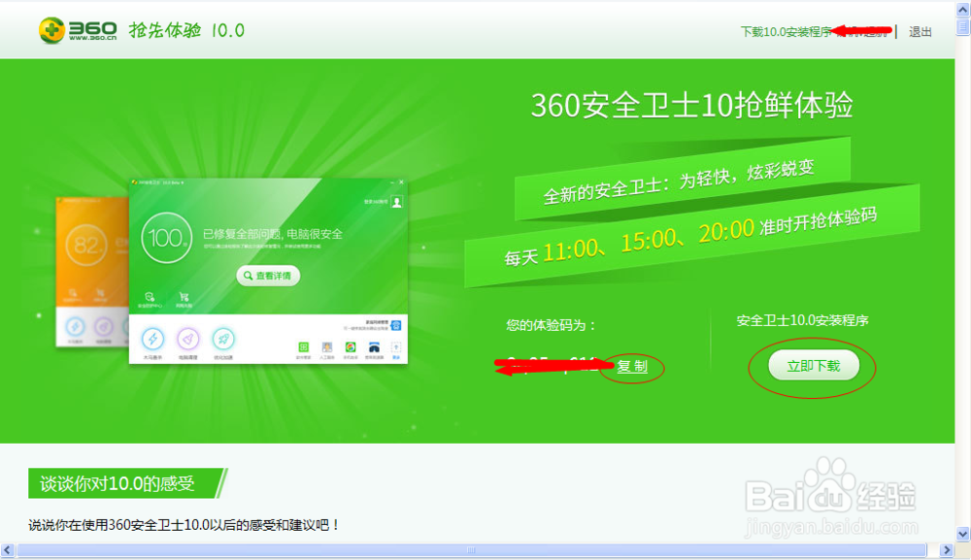Click the green grid software manager icon
Viewport: 971px width, 560px height.
(x=303, y=347)
